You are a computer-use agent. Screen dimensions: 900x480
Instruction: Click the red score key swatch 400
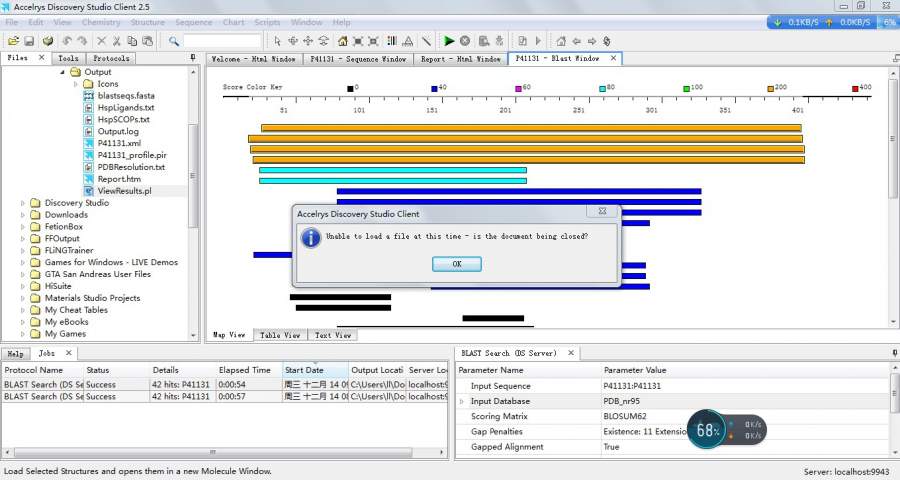coord(855,88)
